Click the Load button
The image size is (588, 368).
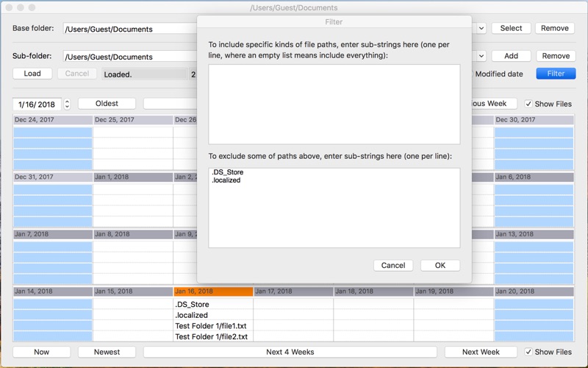32,74
